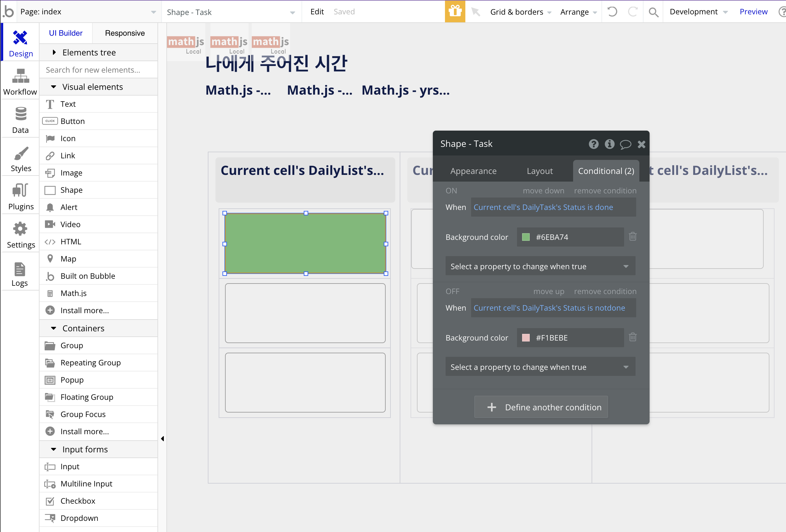The height and width of the screenshot is (532, 786).
Task: Click Define another condition button
Action: coord(541,407)
